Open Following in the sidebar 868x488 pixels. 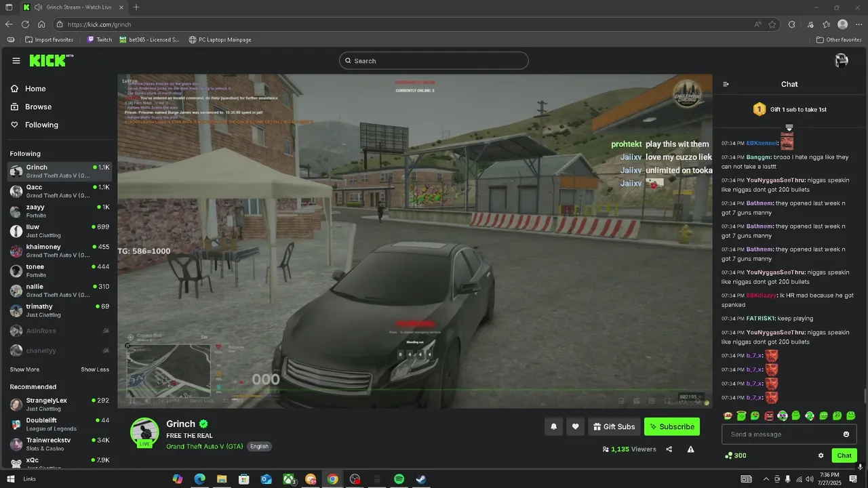pyautogui.click(x=35, y=125)
